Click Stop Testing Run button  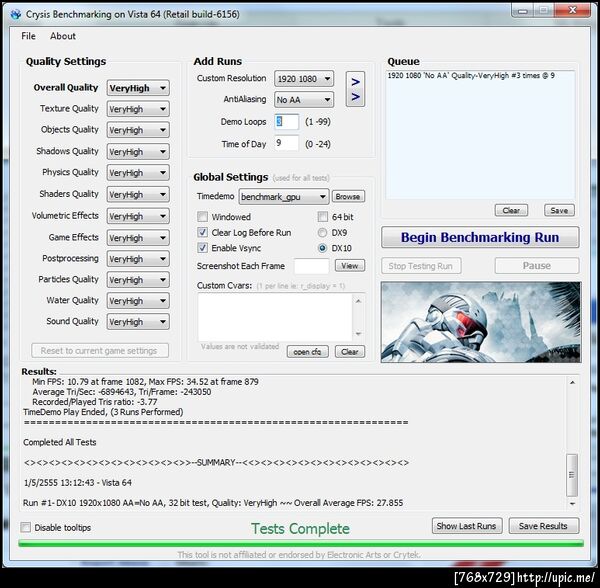pyautogui.click(x=421, y=266)
